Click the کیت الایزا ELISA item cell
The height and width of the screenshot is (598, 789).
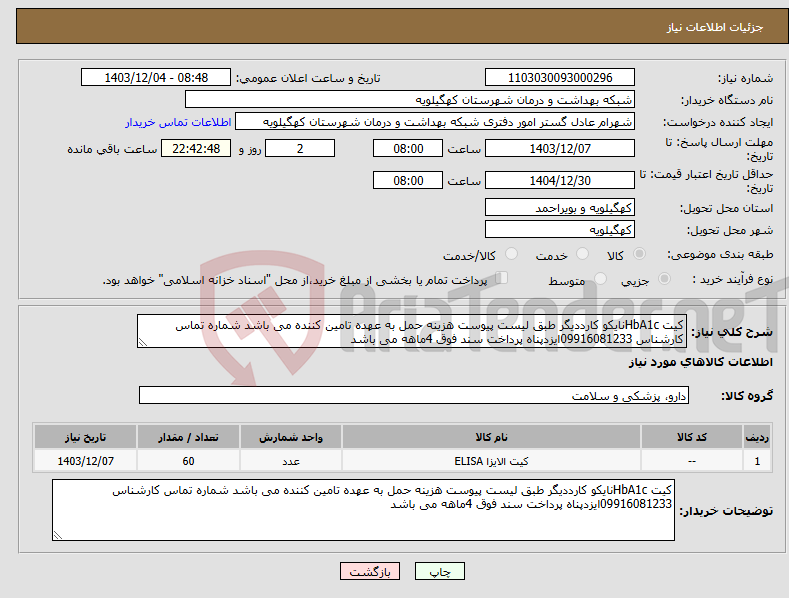(x=491, y=461)
